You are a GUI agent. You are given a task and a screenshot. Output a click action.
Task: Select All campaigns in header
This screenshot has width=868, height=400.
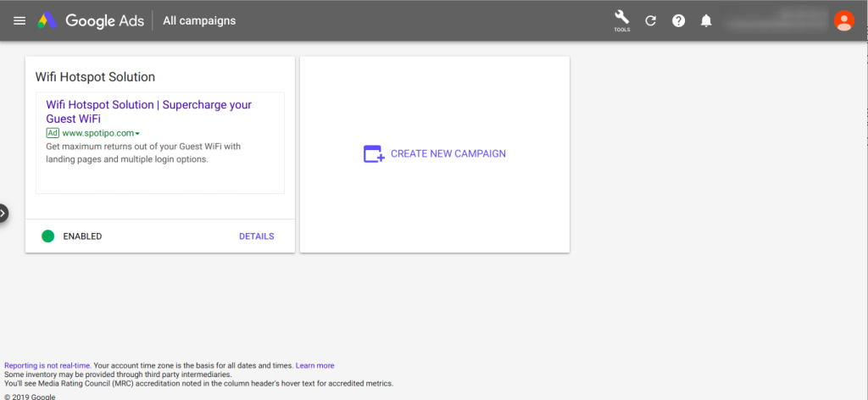[199, 20]
